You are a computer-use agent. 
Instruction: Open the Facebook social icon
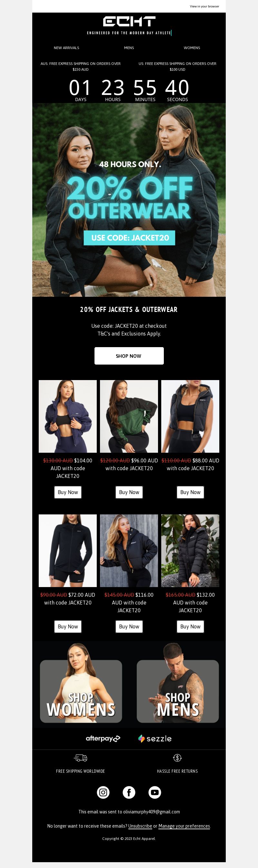(x=129, y=792)
